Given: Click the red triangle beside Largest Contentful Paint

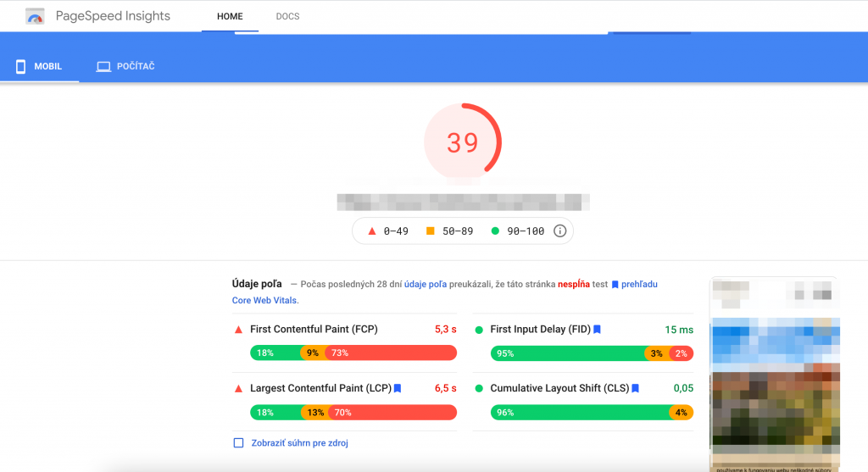Looking at the screenshot, I should click(238, 389).
